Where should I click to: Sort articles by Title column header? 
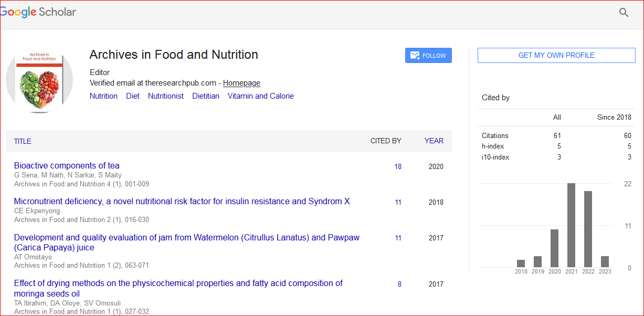(x=23, y=141)
